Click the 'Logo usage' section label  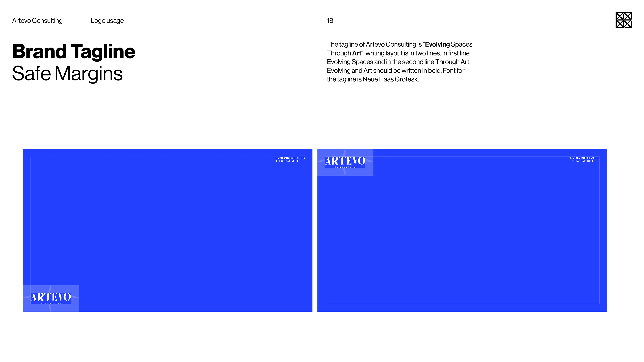click(x=107, y=20)
